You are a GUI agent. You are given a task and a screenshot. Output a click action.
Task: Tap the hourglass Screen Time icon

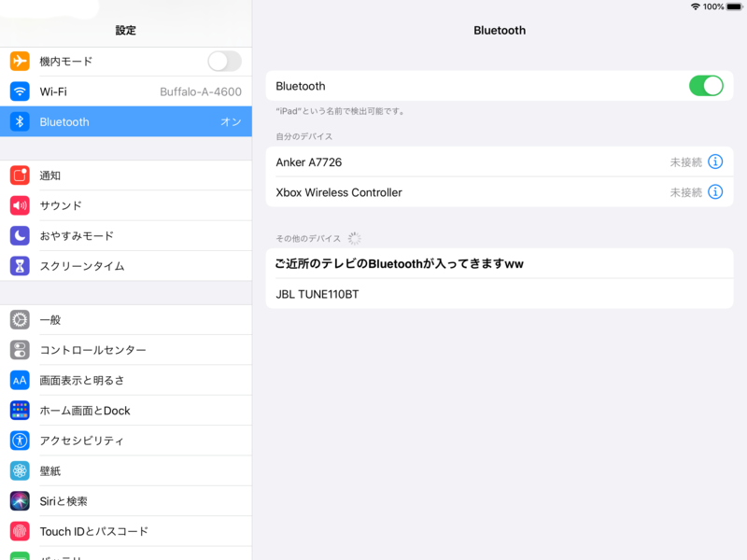click(x=20, y=266)
